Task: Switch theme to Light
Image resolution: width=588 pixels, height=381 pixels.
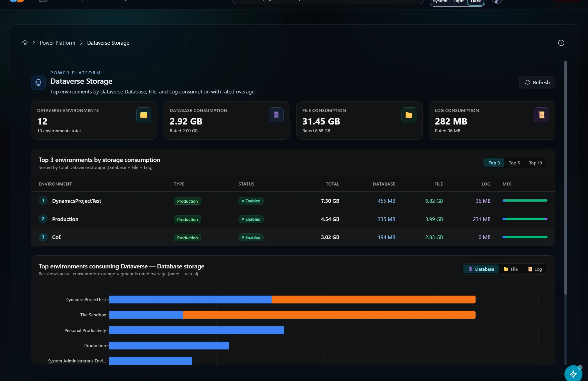Action: pyautogui.click(x=458, y=2)
